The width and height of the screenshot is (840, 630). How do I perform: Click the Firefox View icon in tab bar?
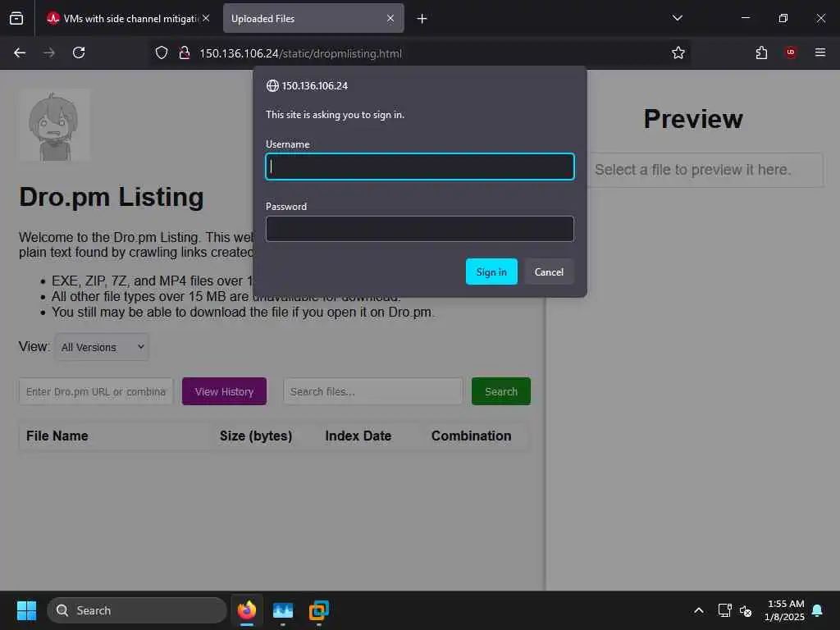pos(16,18)
